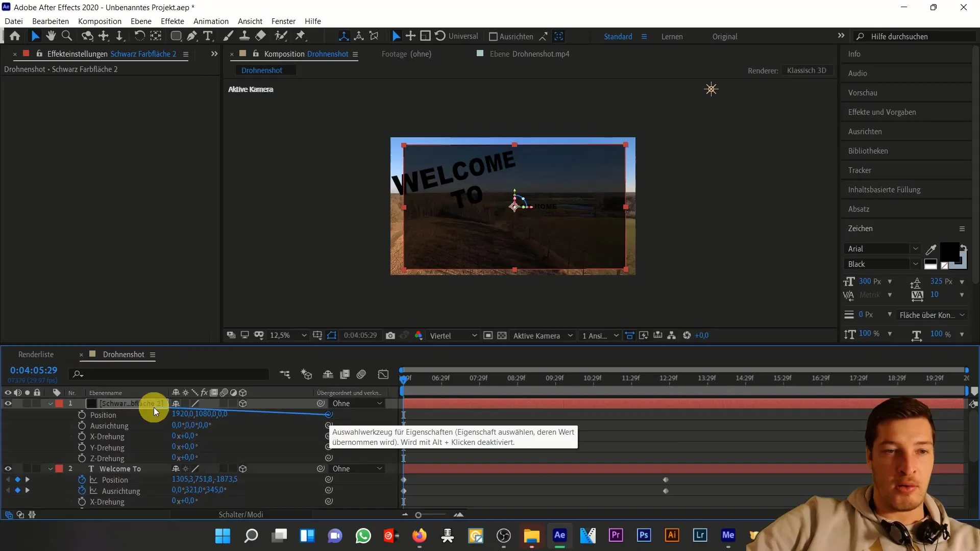Open the Black font style dropdown

(x=881, y=264)
